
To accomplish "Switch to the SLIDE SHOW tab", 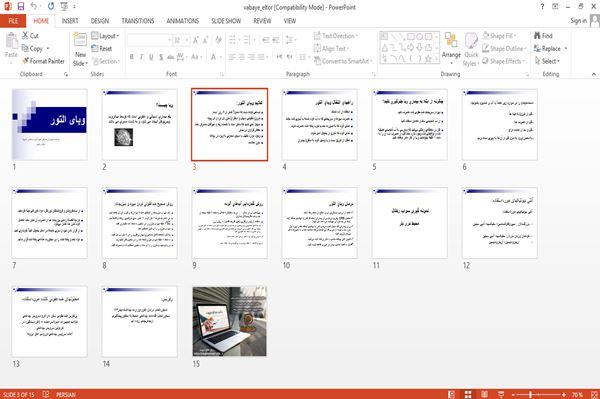I will [226, 21].
